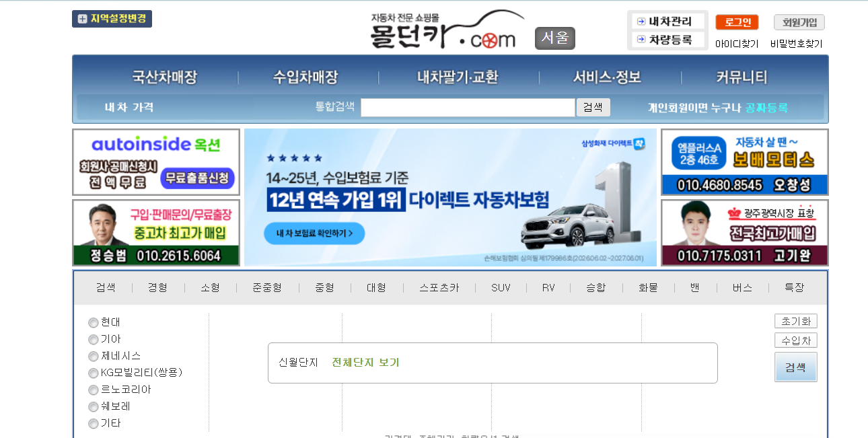This screenshot has height=438, width=868.
Task: Click the 신월단지 label
Action: coord(298,363)
